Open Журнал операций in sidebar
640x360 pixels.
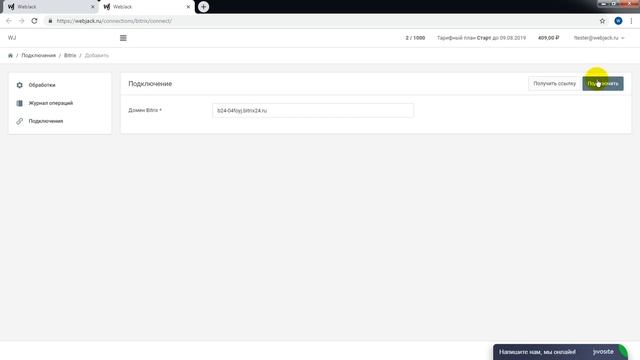click(x=51, y=103)
